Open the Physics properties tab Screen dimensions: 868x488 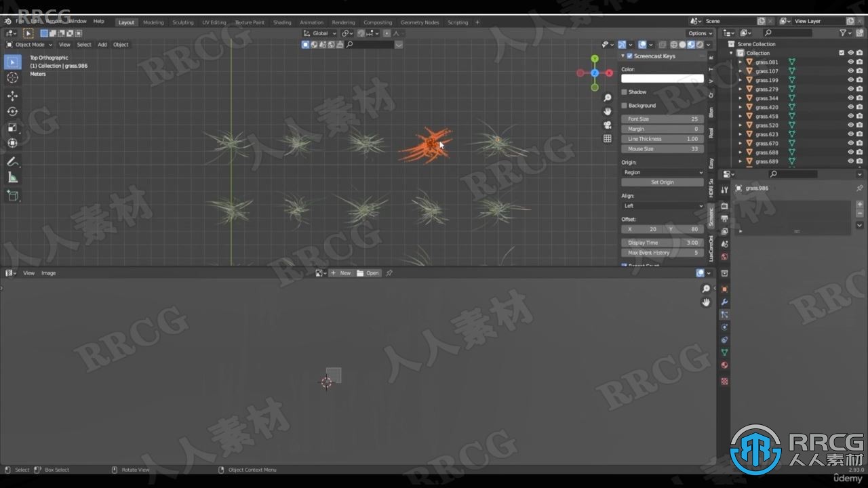[x=724, y=327]
